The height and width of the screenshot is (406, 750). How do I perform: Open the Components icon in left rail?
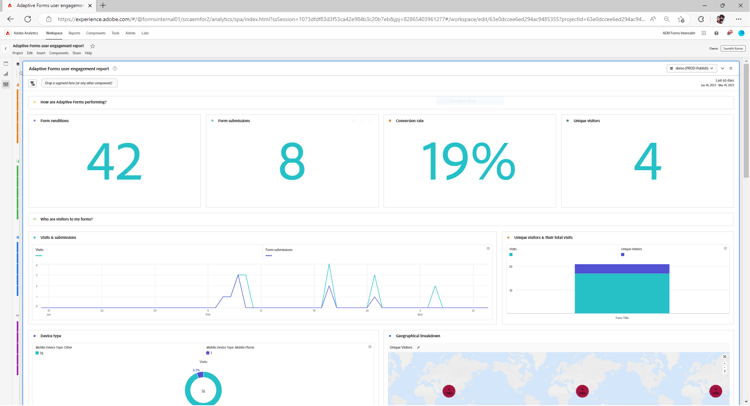tap(6, 84)
